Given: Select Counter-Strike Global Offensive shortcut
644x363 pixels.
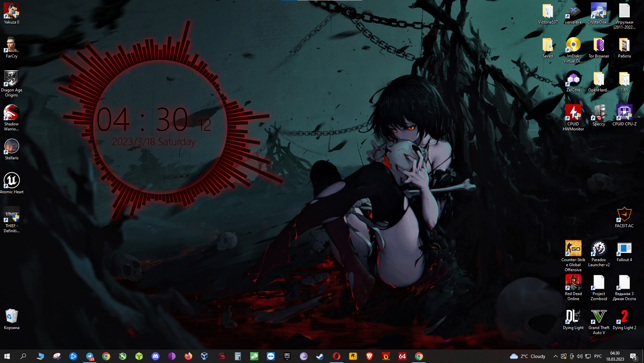Looking at the screenshot, I should point(573,256).
